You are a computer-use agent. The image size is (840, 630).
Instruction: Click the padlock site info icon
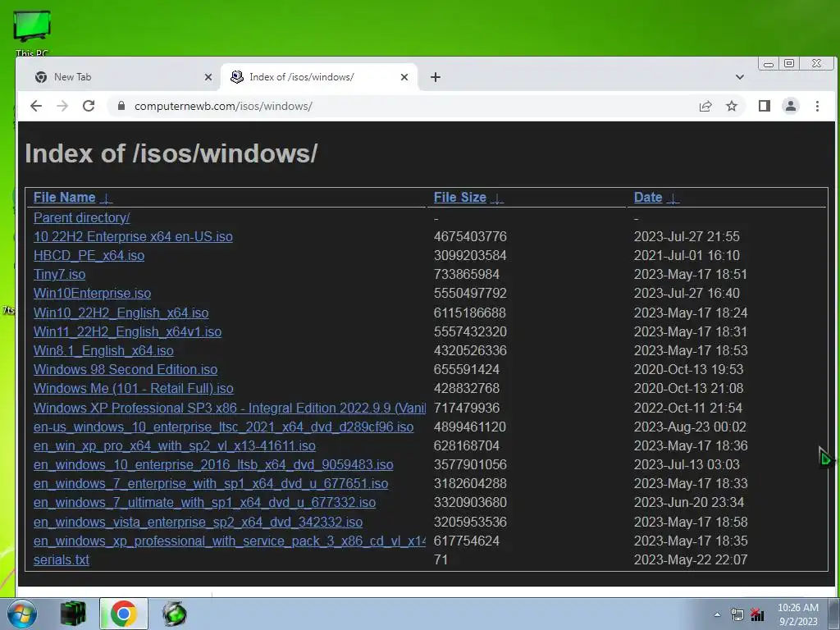121,106
